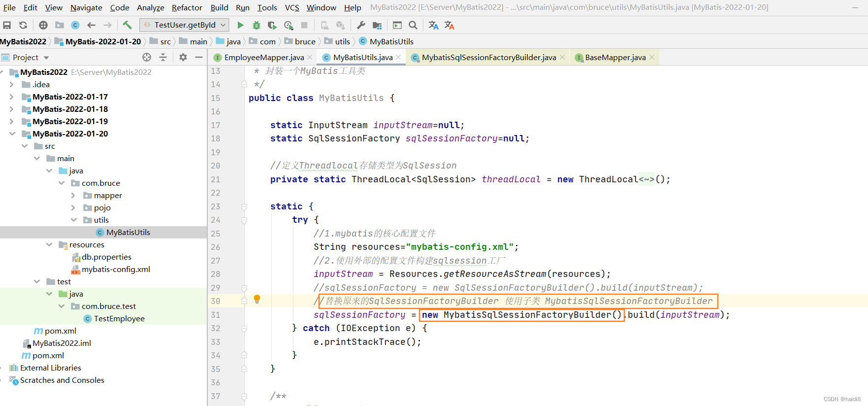Hide the Project panel with minus icon
Image resolution: width=868 pixels, height=406 pixels.
[199, 57]
